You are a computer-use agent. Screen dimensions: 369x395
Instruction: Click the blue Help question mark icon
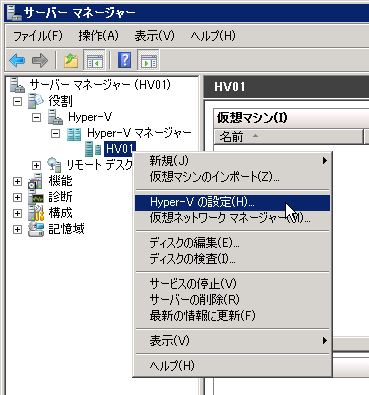pyautogui.click(x=124, y=60)
